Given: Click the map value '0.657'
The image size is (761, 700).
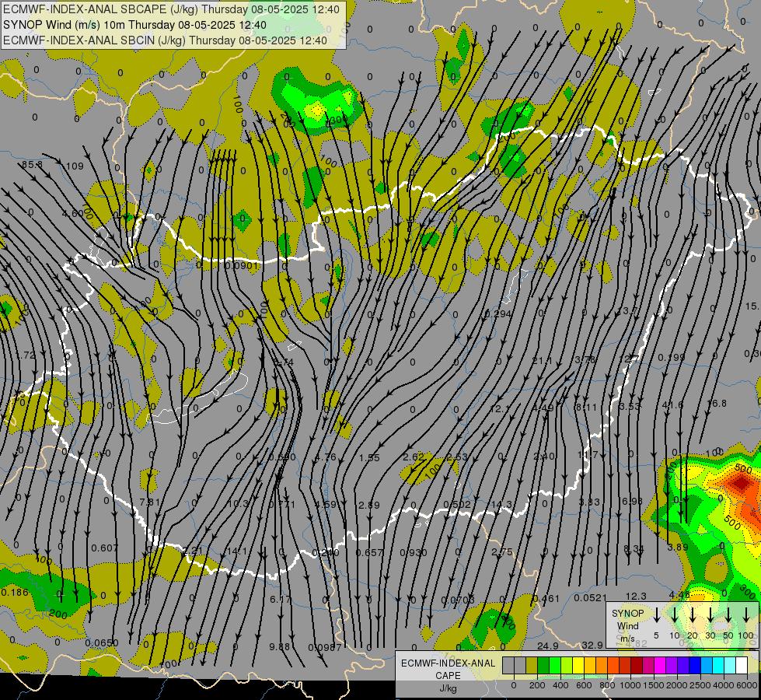Looking at the screenshot, I should (x=369, y=552).
